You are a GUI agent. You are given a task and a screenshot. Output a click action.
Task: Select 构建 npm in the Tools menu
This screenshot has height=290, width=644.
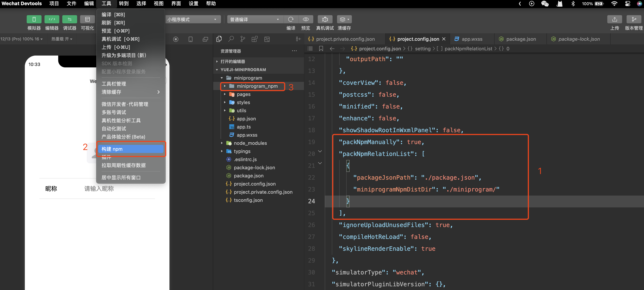tap(131, 149)
